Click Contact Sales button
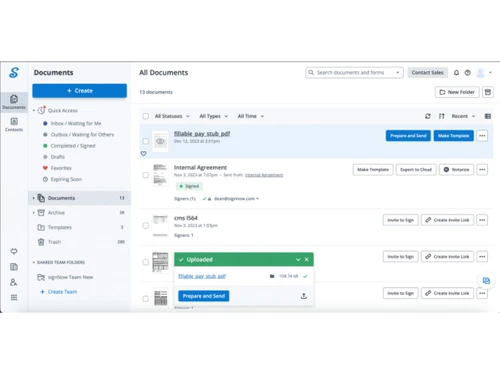The height and width of the screenshot is (375, 500). click(427, 72)
